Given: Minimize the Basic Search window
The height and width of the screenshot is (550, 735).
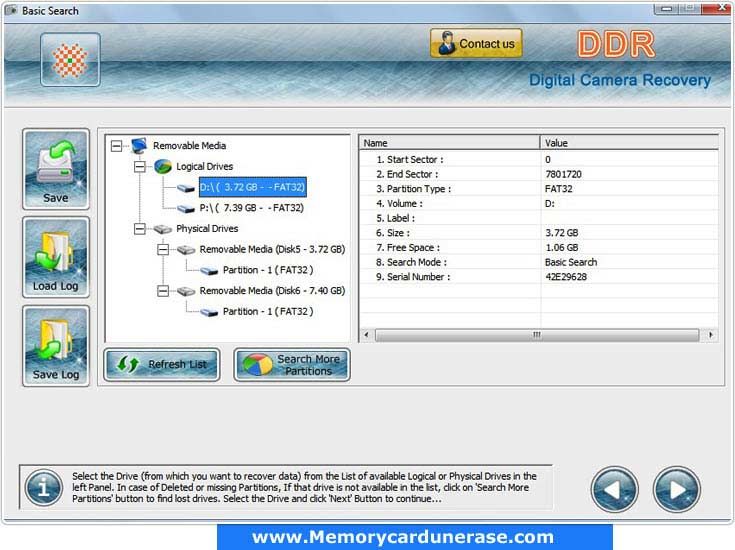Looking at the screenshot, I should click(x=667, y=8).
